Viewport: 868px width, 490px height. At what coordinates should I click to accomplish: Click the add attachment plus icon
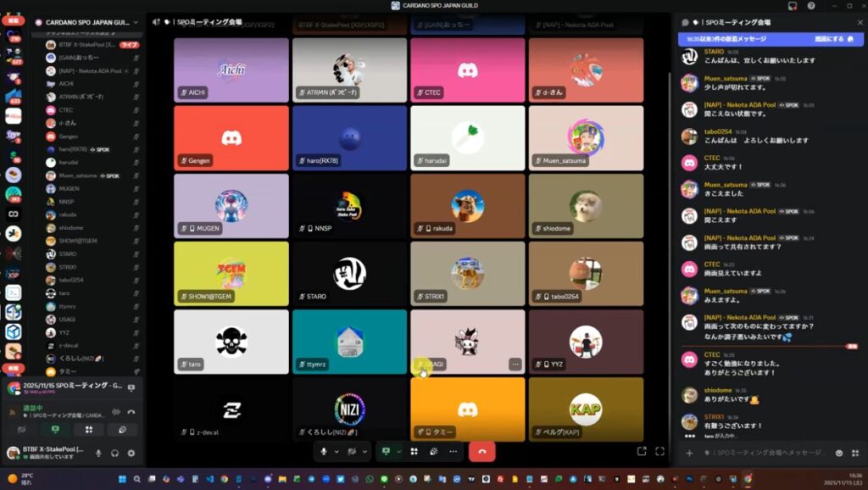click(689, 453)
